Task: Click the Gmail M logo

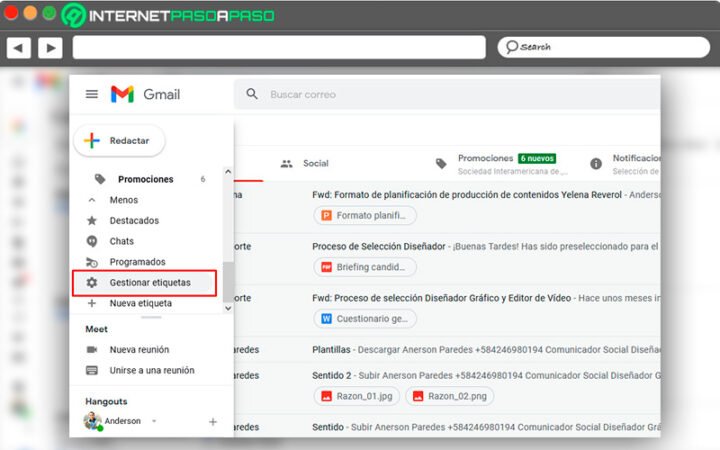Action: [122, 94]
